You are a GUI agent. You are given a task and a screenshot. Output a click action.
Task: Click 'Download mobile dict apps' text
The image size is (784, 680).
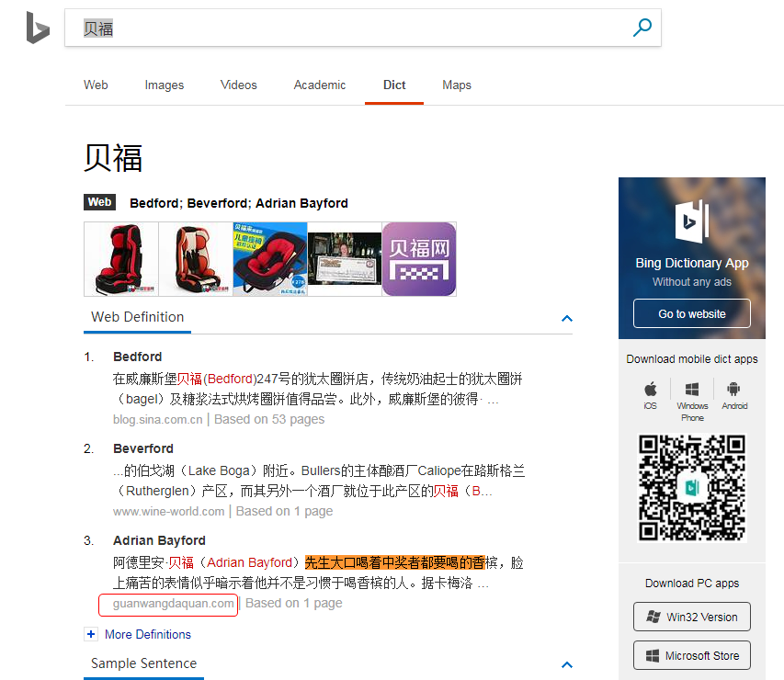click(x=692, y=359)
